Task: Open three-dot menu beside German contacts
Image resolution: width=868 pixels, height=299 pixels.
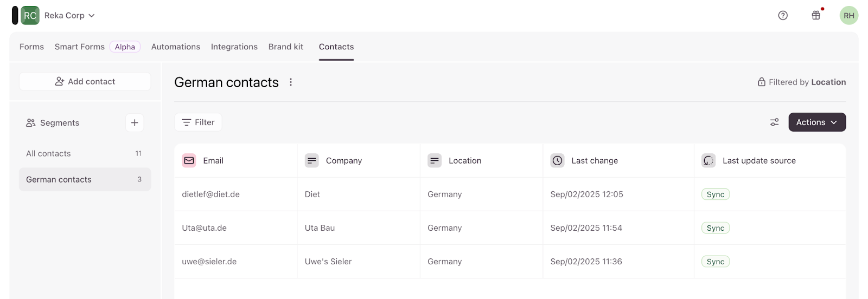Action: pos(291,82)
